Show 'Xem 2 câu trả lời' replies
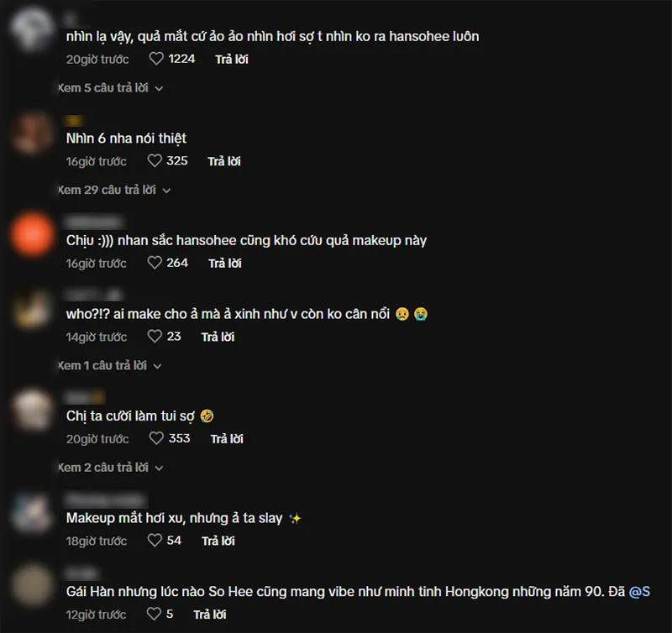This screenshot has width=672, height=633. [x=111, y=468]
